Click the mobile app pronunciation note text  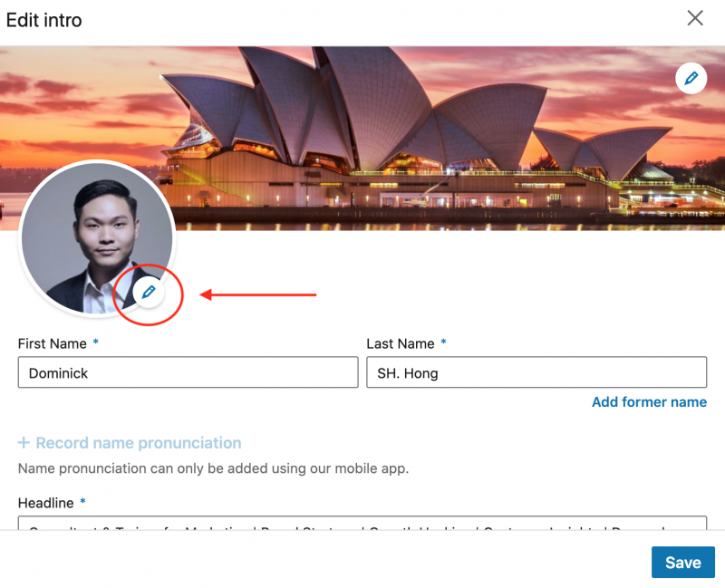(x=214, y=468)
